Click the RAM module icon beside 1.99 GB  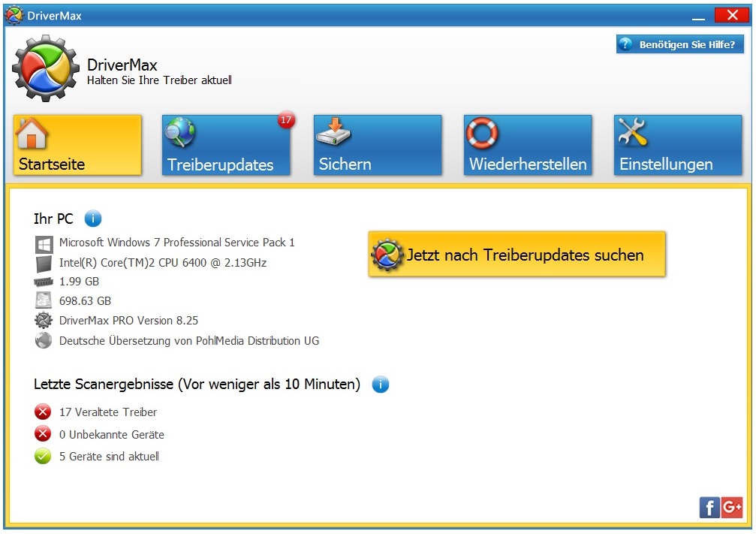(44, 282)
